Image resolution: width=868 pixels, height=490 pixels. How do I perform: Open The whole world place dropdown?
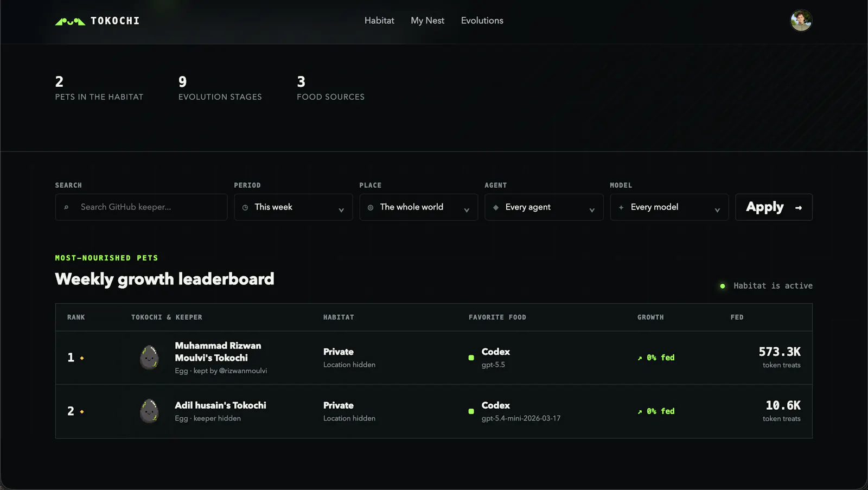[x=419, y=207]
